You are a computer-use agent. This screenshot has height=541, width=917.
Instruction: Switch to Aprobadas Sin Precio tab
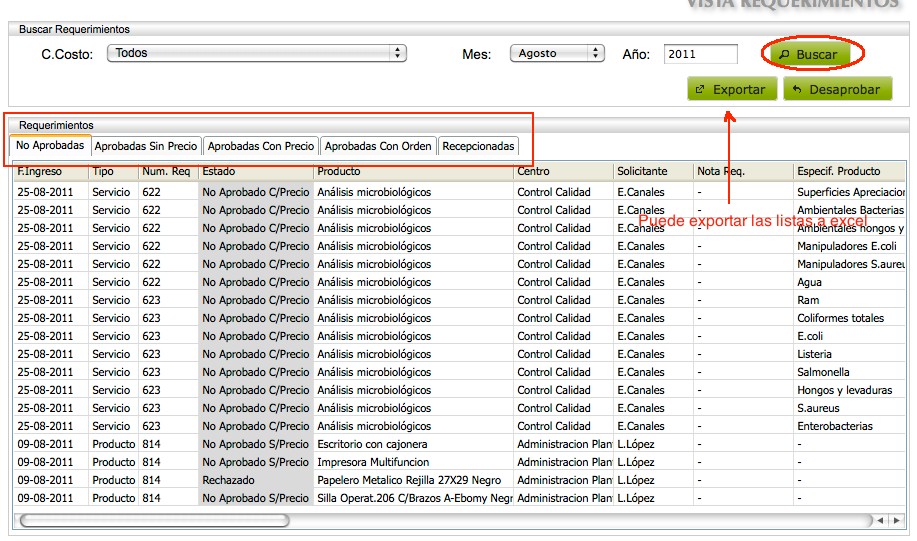pyautogui.click(x=146, y=146)
